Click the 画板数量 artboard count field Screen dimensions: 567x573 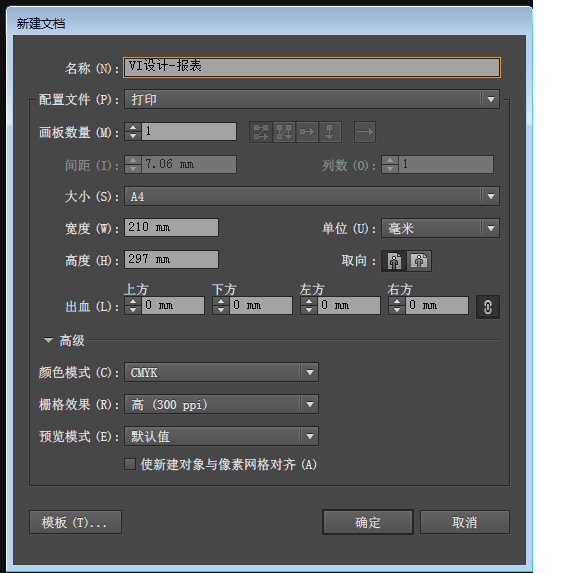[x=189, y=131]
